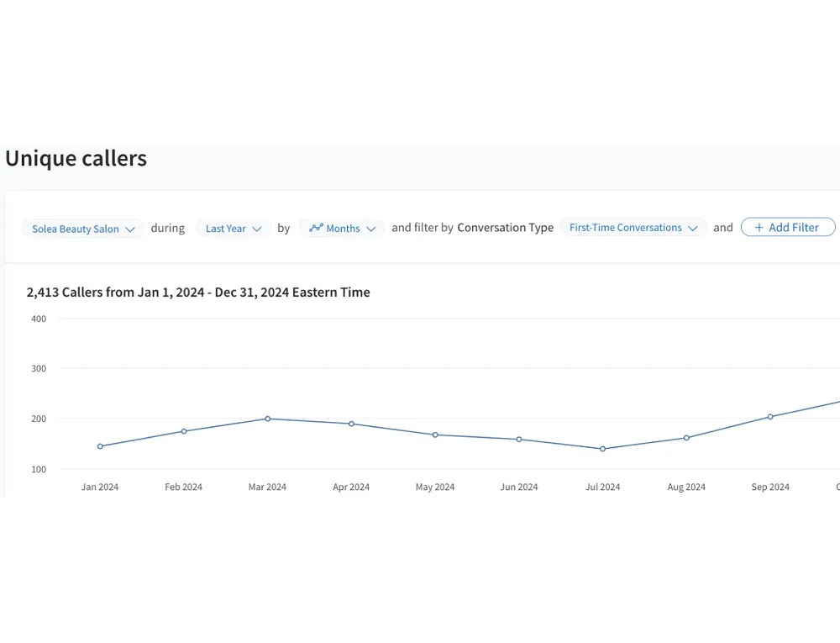Click the Add Filter button
Image resolution: width=840 pixels, height=643 pixels.
click(787, 227)
